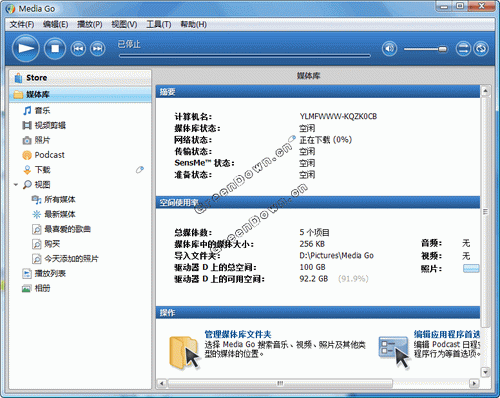Click the 视频剪辑 film strip icon
This screenshot has width=500, height=398.
(x=27, y=125)
